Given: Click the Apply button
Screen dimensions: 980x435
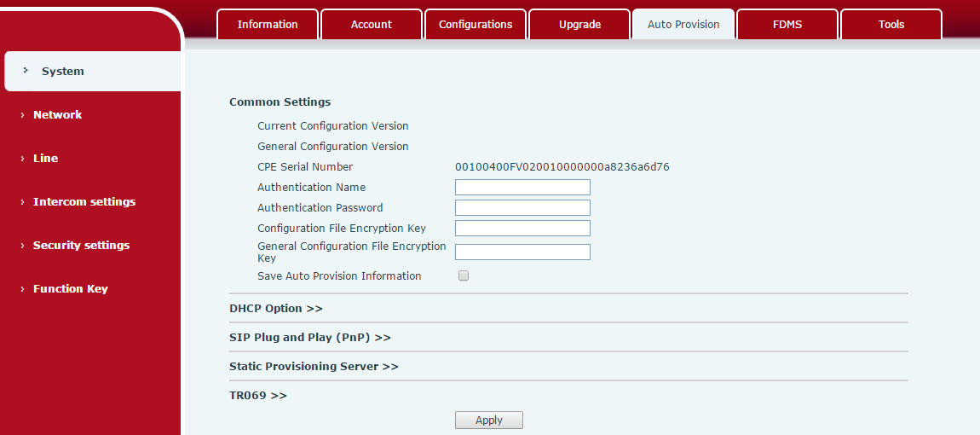Looking at the screenshot, I should click(488, 420).
